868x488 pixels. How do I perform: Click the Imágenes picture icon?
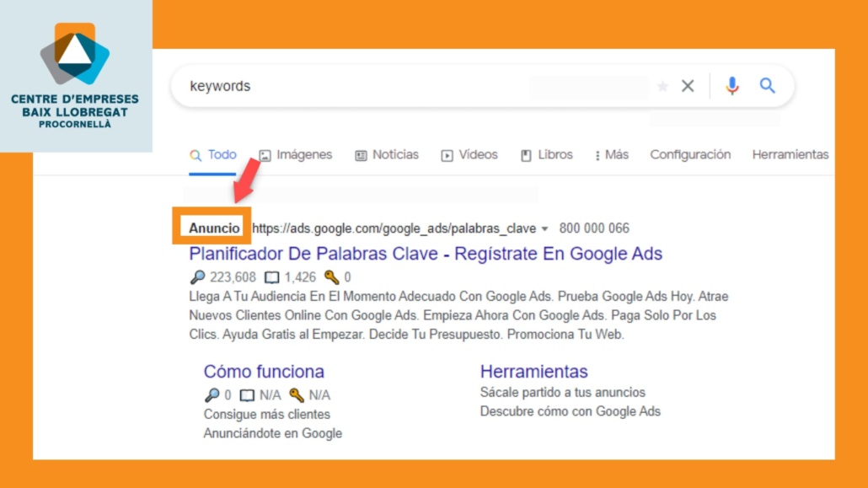[x=265, y=156]
